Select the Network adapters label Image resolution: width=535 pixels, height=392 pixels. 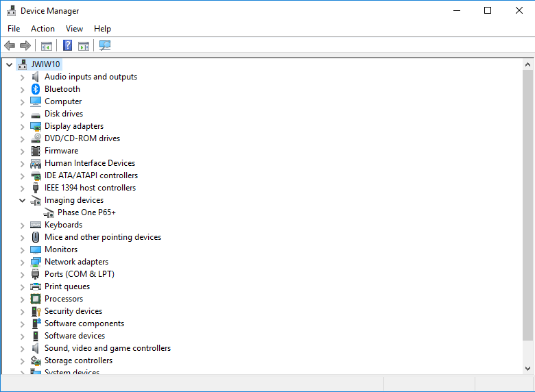tap(76, 262)
